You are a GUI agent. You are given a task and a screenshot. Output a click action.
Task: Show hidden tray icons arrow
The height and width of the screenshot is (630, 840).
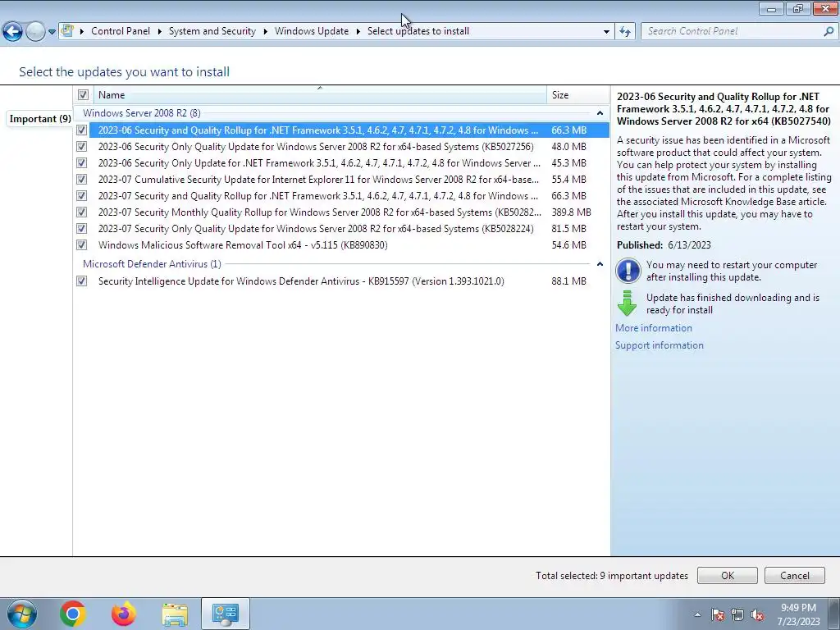697,614
